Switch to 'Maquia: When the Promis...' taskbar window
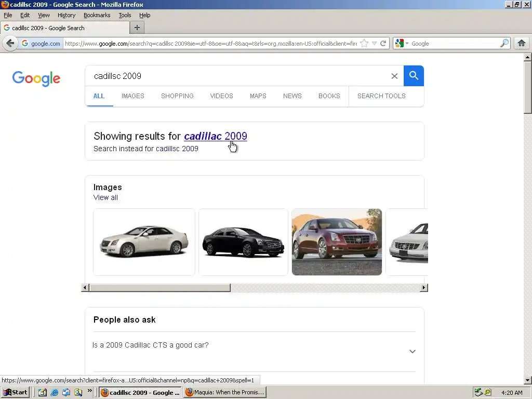 pos(225,393)
